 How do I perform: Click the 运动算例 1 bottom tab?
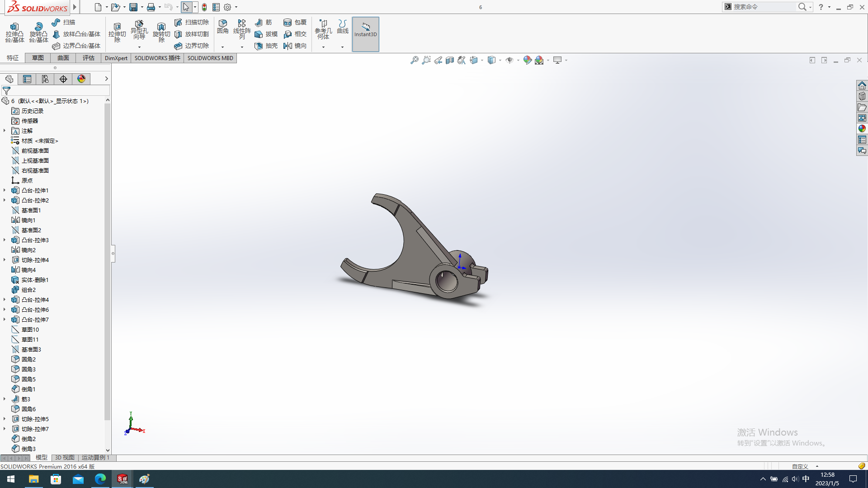(95, 457)
